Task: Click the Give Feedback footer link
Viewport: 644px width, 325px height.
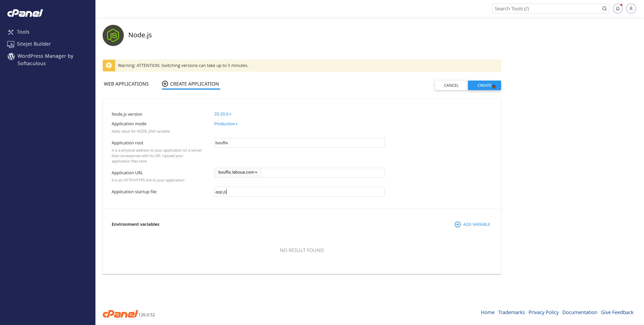Action: pyautogui.click(x=617, y=312)
